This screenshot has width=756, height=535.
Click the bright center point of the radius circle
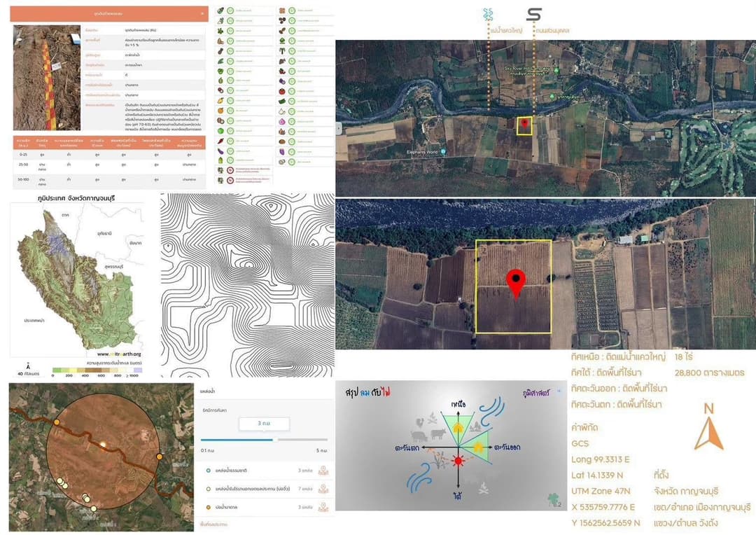tap(102, 444)
